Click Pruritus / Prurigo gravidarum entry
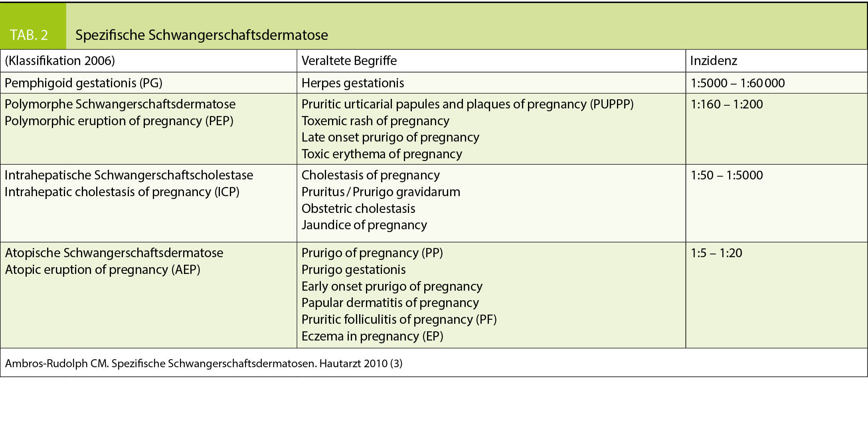 pos(381,192)
